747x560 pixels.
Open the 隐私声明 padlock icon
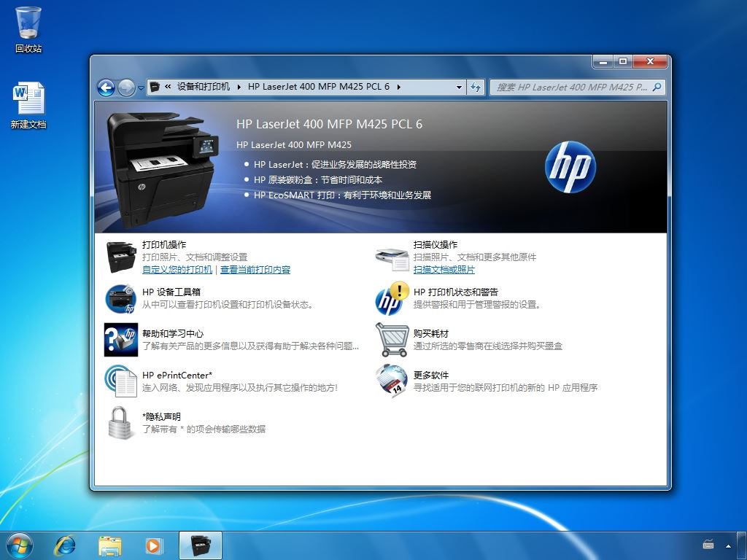[x=120, y=422]
